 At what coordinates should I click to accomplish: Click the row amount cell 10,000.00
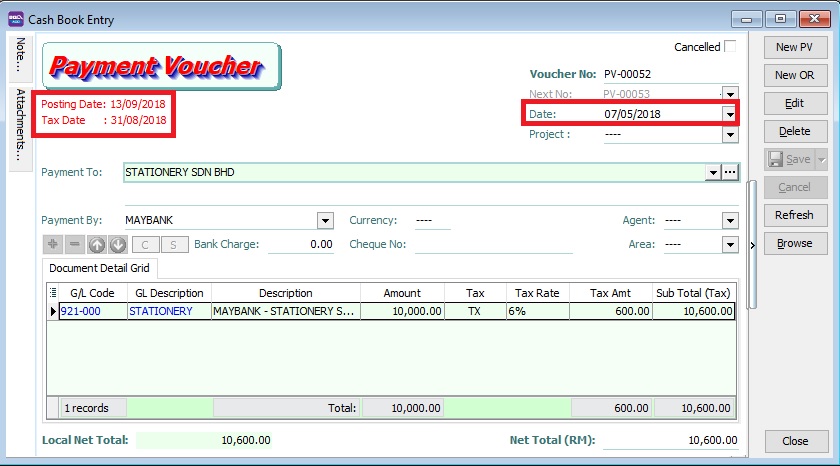(x=402, y=311)
